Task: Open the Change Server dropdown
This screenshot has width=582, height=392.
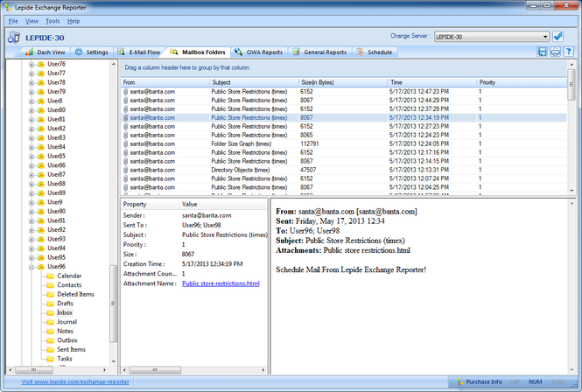Action: point(545,37)
